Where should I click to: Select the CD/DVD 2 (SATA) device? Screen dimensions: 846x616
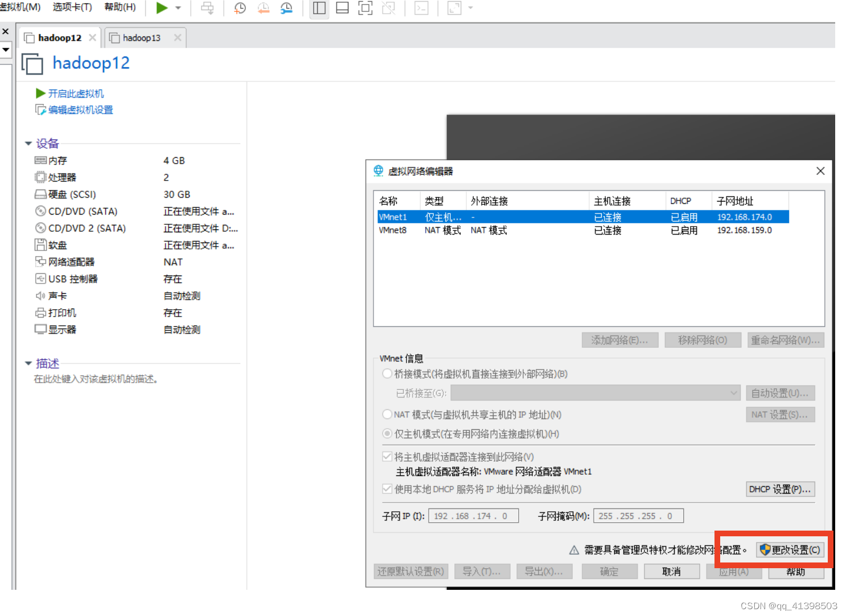(136, 228)
